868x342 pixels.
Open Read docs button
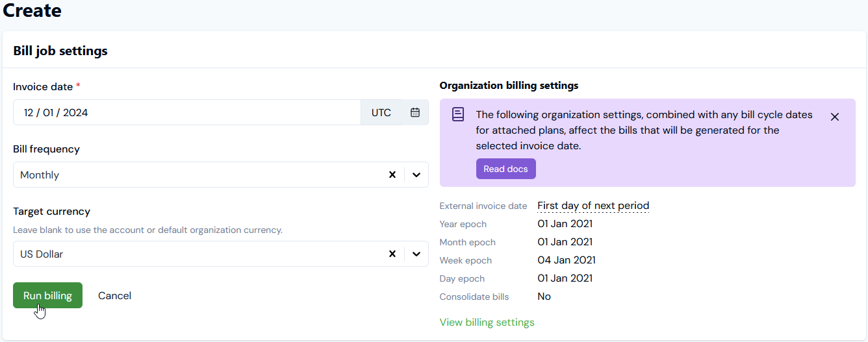click(x=505, y=169)
